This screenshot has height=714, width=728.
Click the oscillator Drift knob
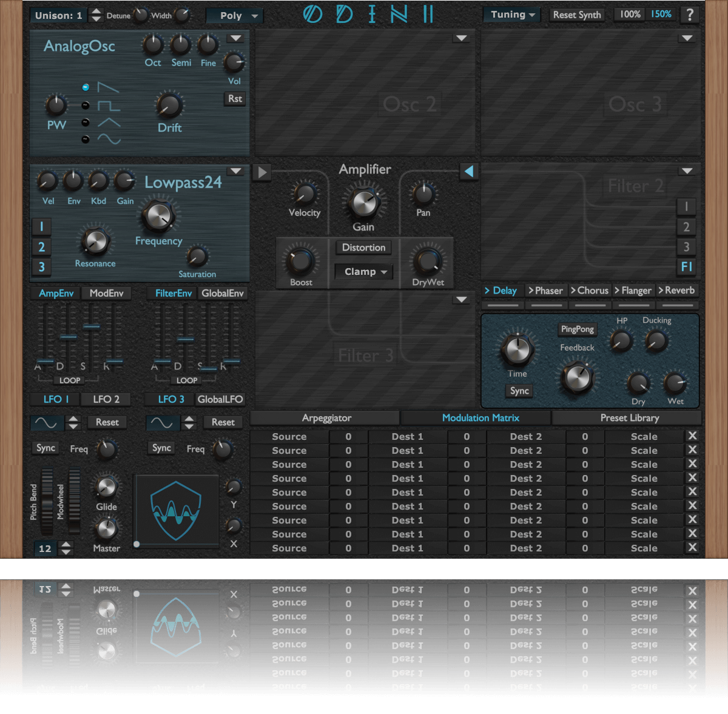[x=169, y=106]
